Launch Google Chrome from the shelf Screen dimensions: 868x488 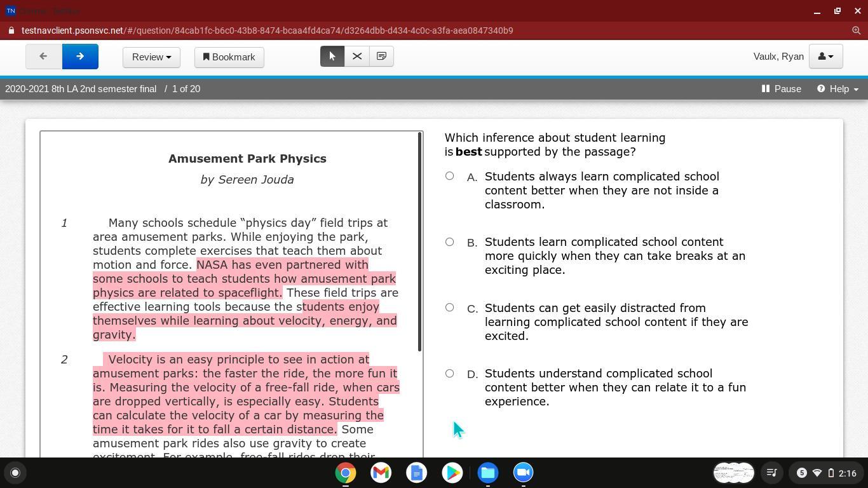pos(346,473)
